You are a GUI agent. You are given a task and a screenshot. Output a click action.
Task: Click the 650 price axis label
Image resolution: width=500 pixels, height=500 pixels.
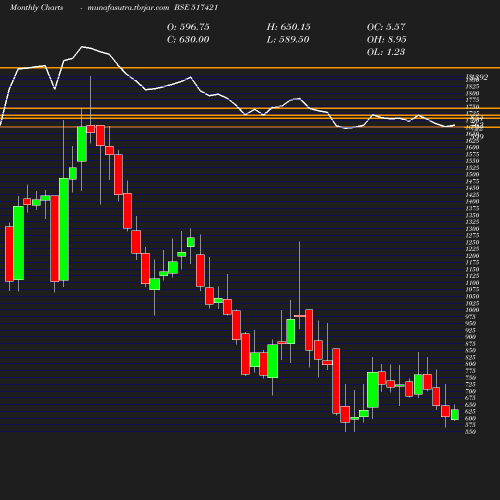471,405
